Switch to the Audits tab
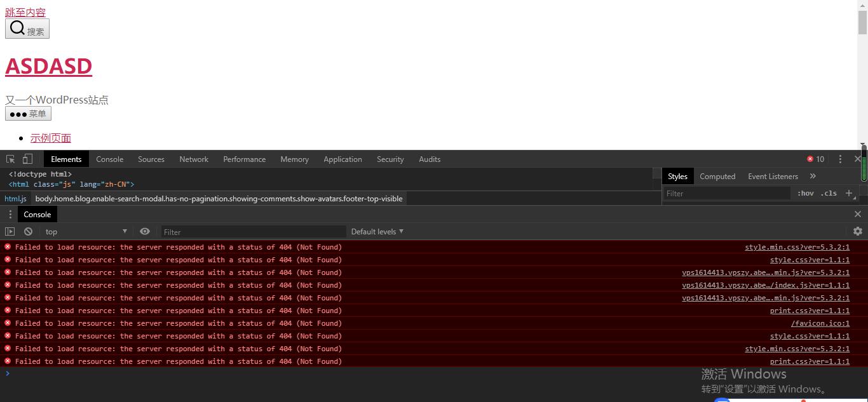 430,159
